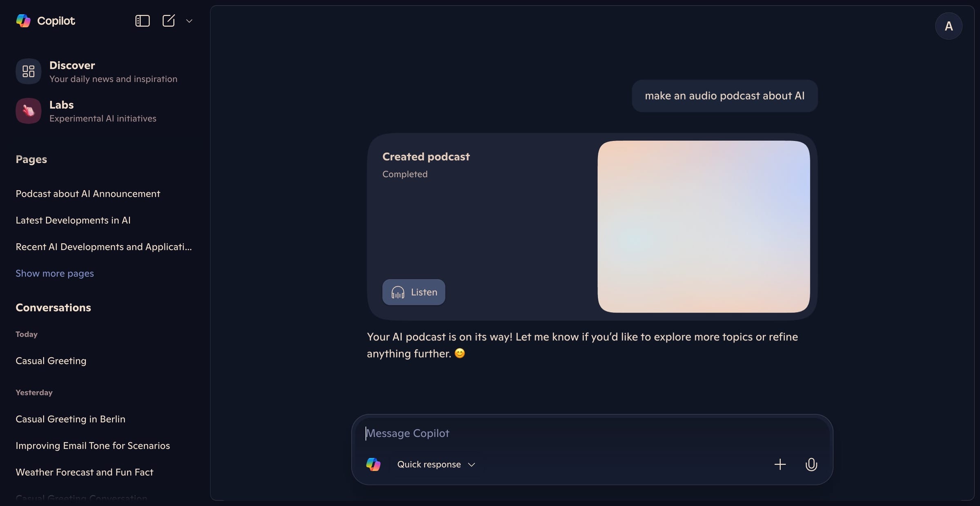
Task: Show more pages link
Action: (55, 273)
